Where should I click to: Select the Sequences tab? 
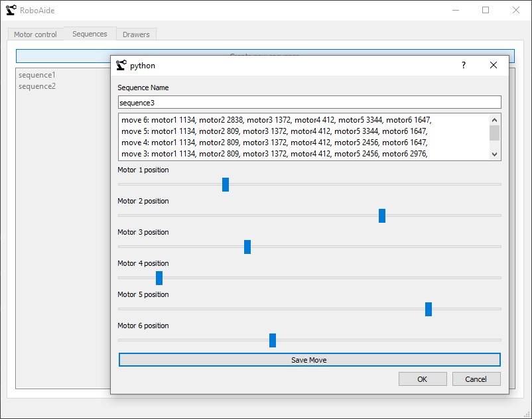point(90,34)
